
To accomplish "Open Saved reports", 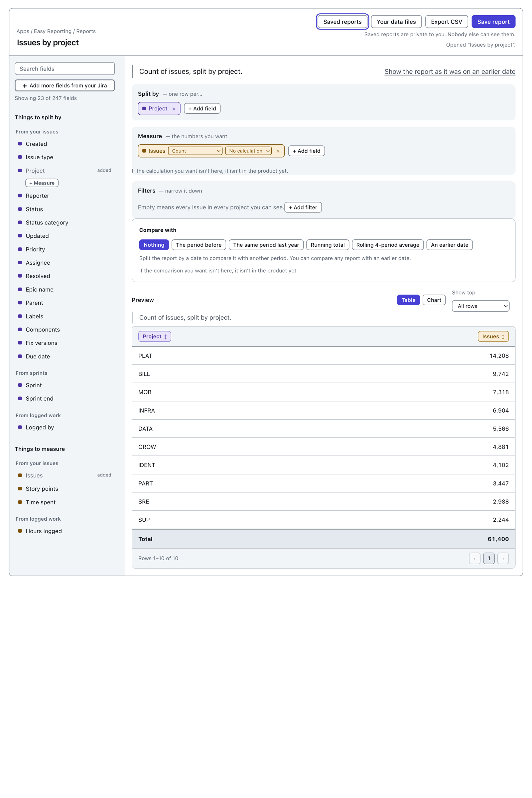I will 342,22.
